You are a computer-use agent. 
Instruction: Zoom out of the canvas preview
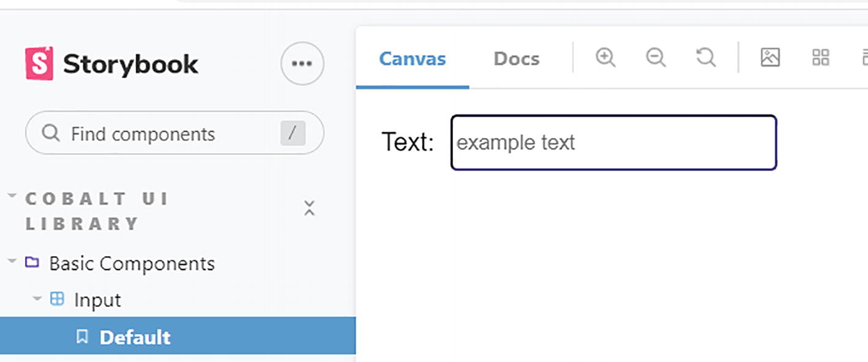[656, 58]
